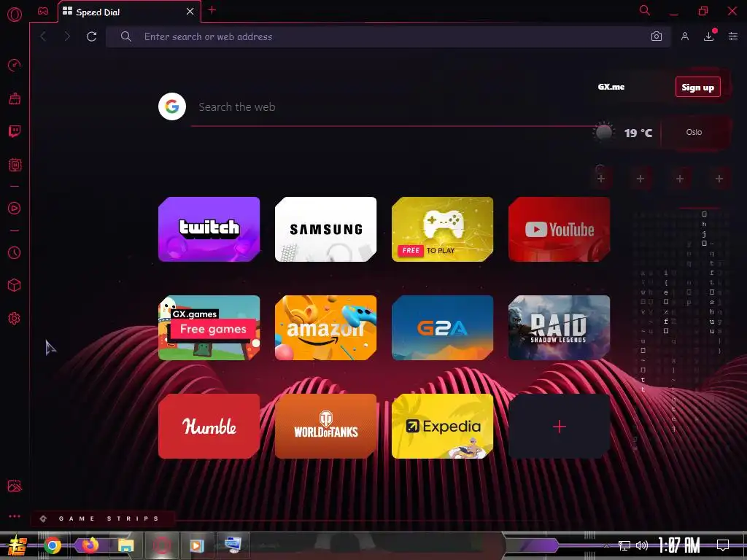Screen dimensions: 747x560
Task: Click the 1:07 AM taskbar clock
Action: click(679, 545)
